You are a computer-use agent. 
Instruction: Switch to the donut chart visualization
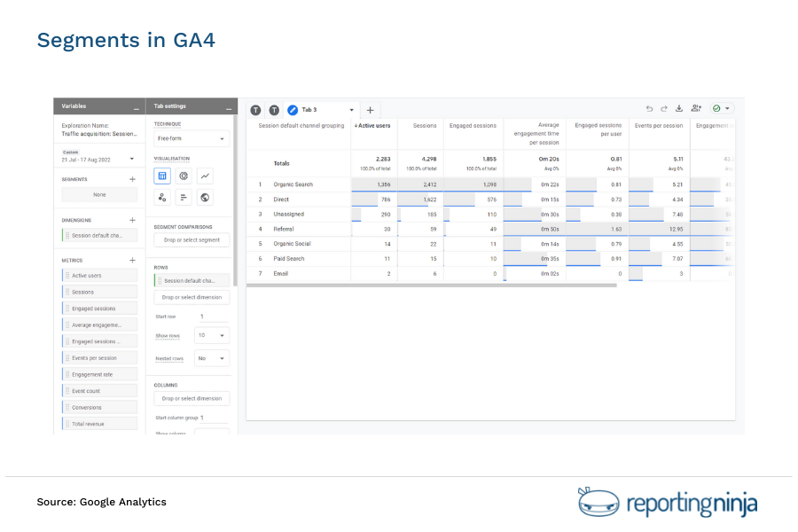184,176
